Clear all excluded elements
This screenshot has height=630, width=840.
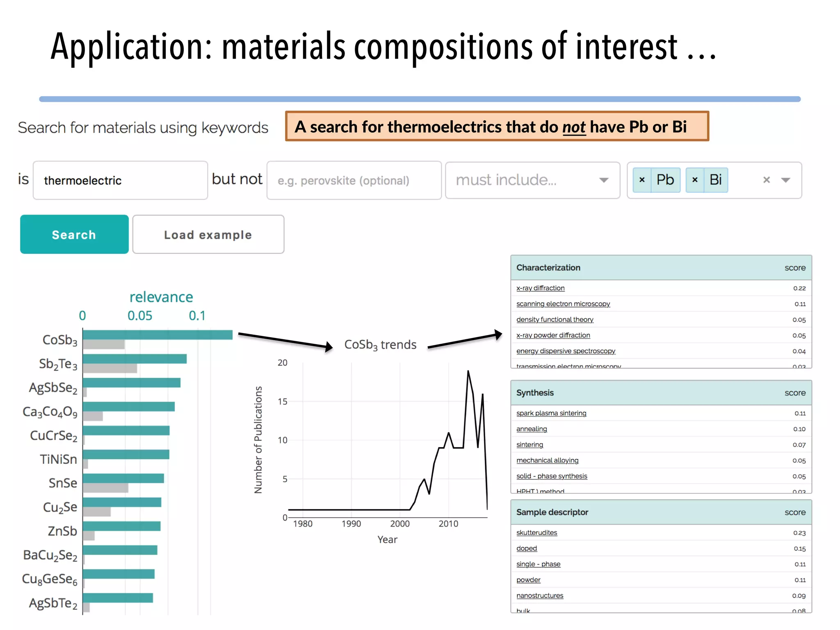(x=766, y=180)
